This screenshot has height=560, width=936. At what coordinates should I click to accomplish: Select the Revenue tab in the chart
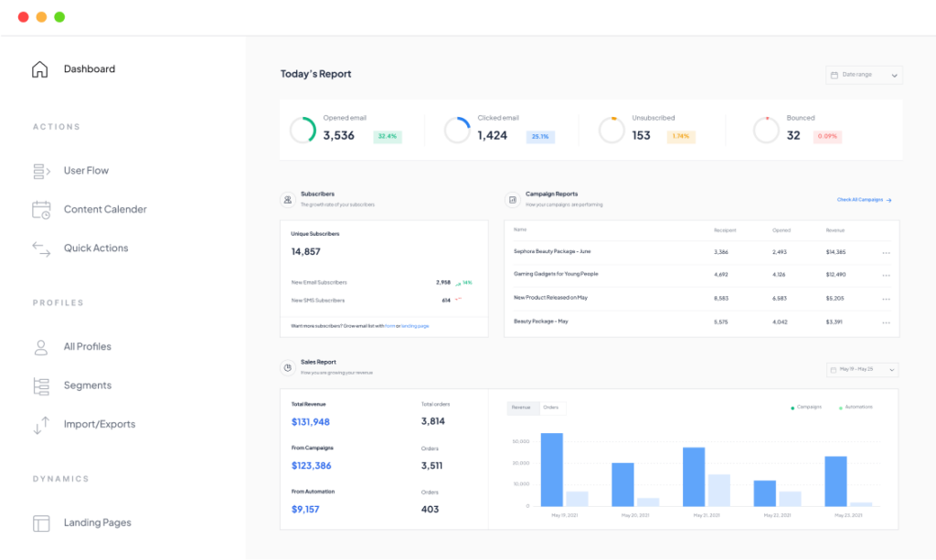[x=521, y=407]
